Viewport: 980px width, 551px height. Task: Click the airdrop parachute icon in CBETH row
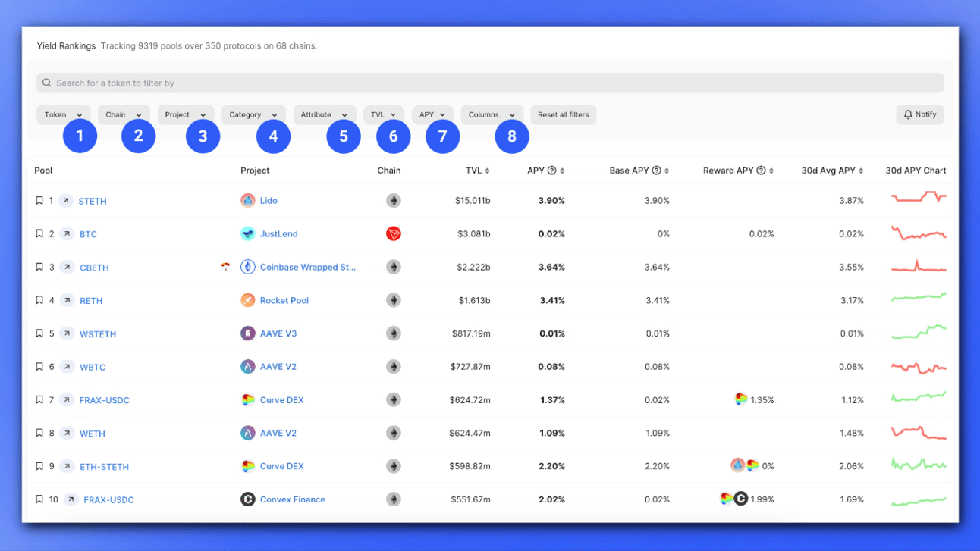(225, 267)
